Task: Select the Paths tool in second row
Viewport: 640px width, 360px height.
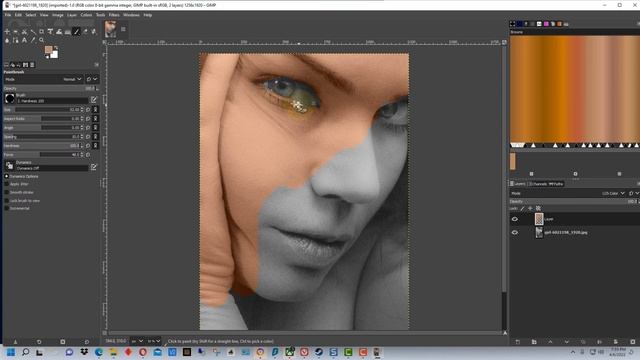Action: (x=16, y=40)
